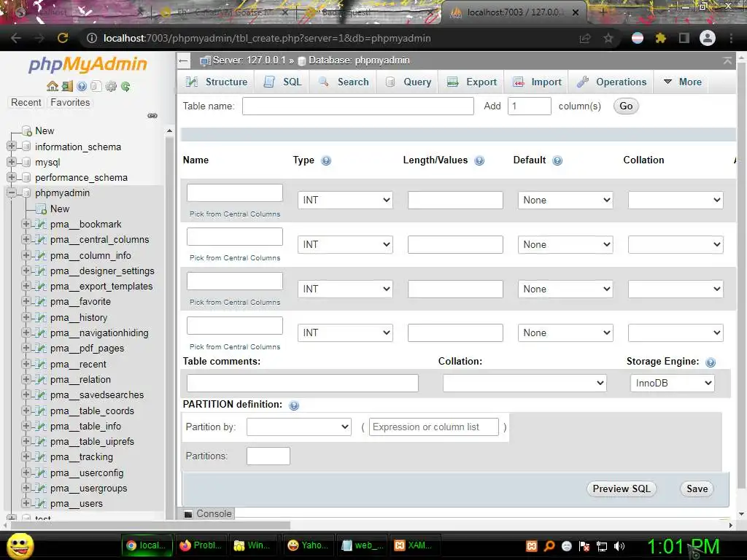Expand the mysql database node
Image resolution: width=747 pixels, height=560 pixels.
pyautogui.click(x=12, y=162)
